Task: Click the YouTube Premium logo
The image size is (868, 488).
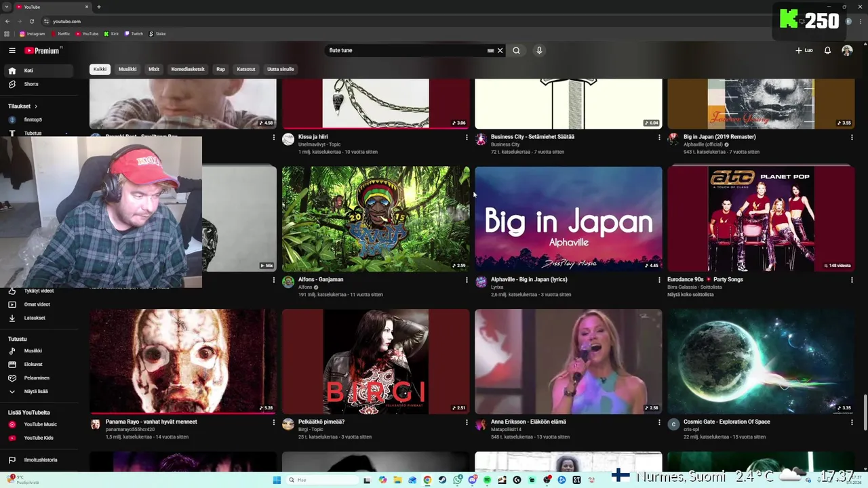Action: point(43,50)
